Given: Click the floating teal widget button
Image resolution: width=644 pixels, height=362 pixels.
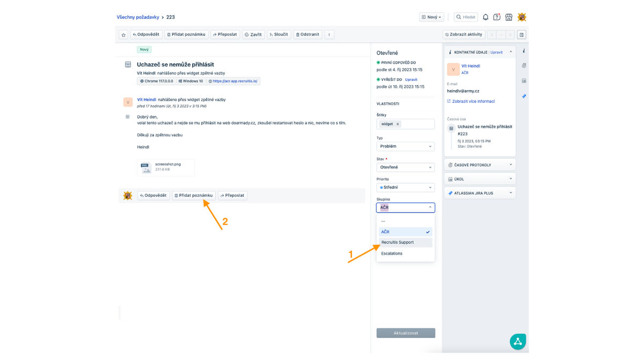Looking at the screenshot, I should 517,342.
